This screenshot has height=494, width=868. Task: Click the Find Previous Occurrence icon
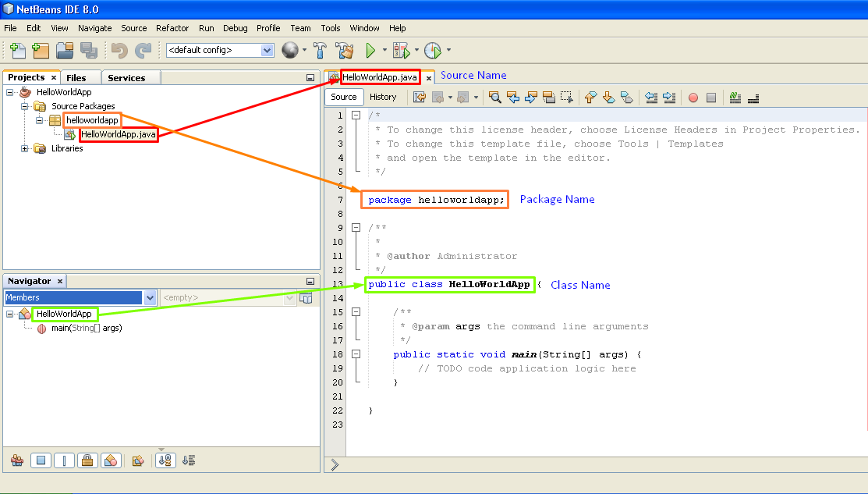(x=513, y=98)
